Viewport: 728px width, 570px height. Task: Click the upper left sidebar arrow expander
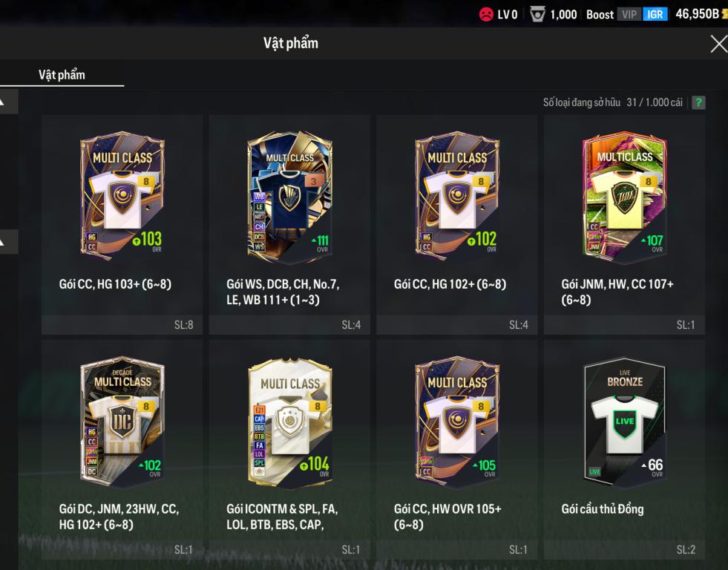pyautogui.click(x=7, y=102)
